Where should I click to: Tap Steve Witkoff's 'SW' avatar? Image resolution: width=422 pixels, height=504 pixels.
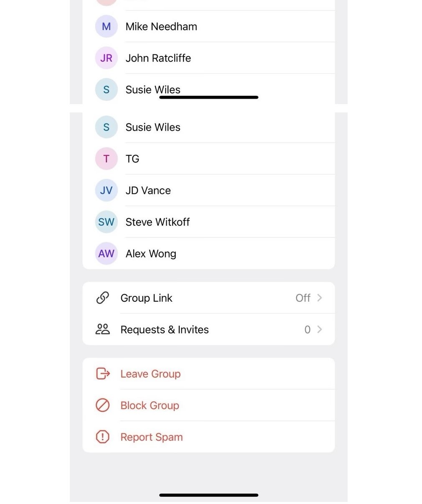tap(106, 222)
